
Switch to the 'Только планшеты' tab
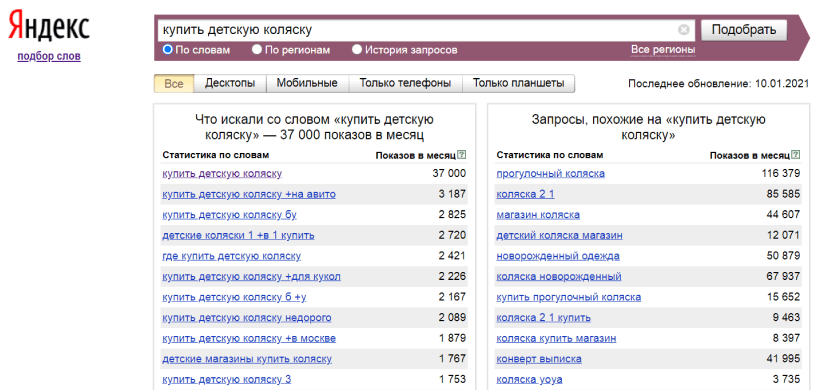pyautogui.click(x=519, y=84)
